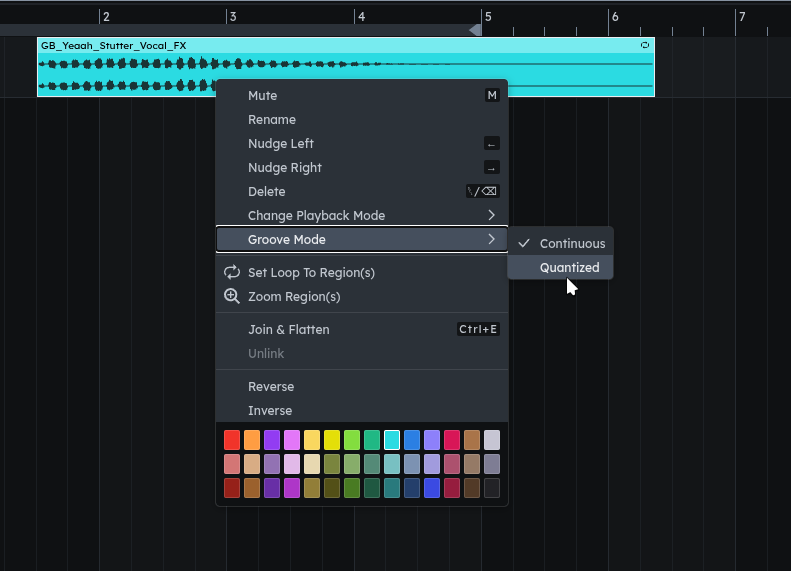Screen dimensions: 791x571
Task: Open the Groove Mode submenu entry
Action: (x=362, y=240)
